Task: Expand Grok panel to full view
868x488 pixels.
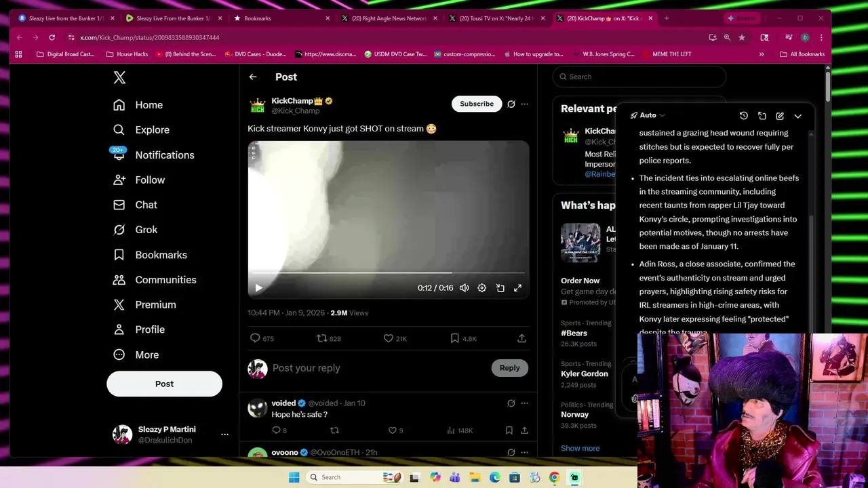Action: (x=762, y=116)
